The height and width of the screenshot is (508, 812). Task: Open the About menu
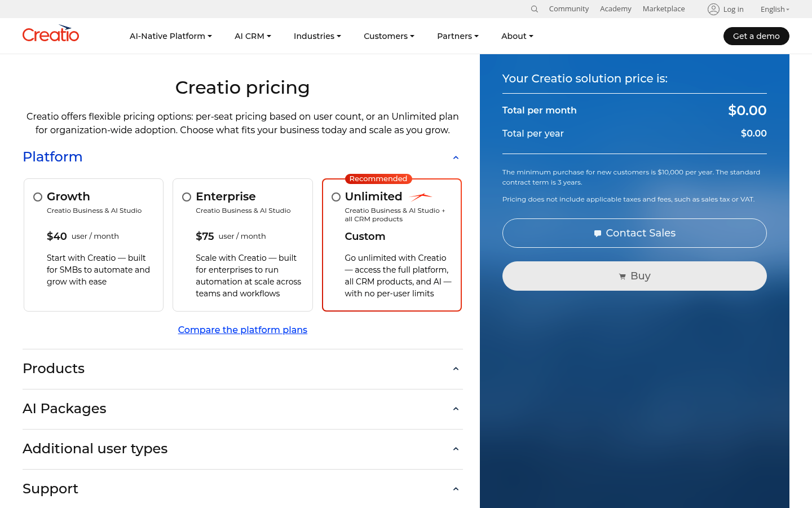(x=517, y=36)
